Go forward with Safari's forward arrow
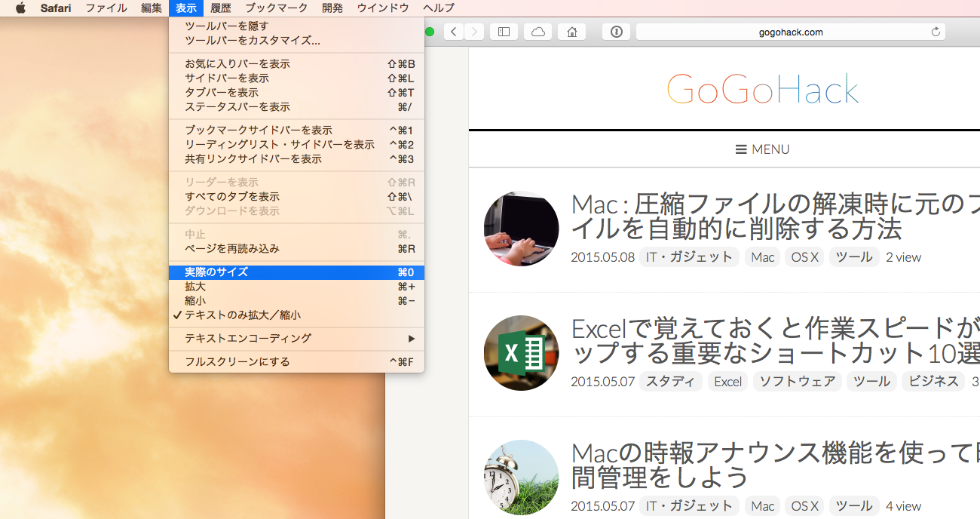 coord(474,32)
